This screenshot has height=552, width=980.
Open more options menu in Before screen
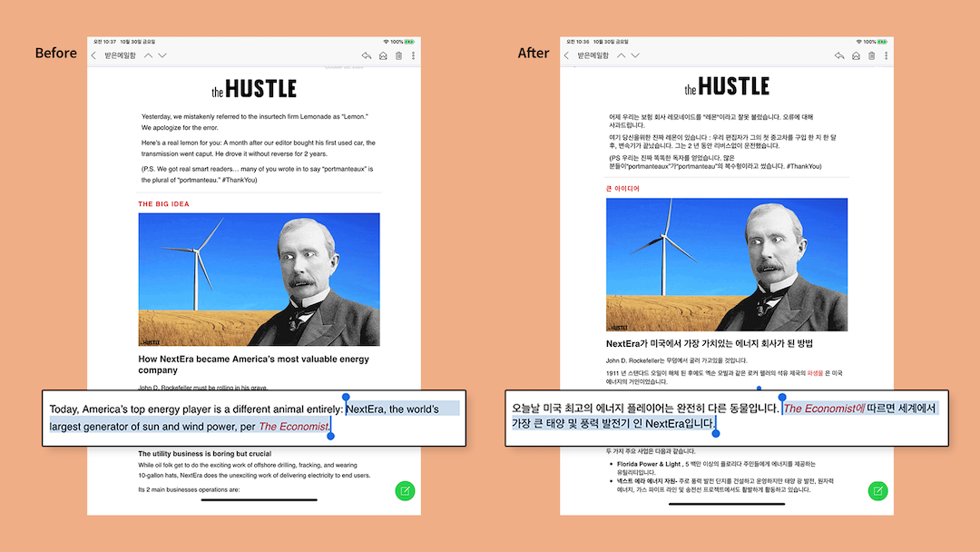pos(413,55)
